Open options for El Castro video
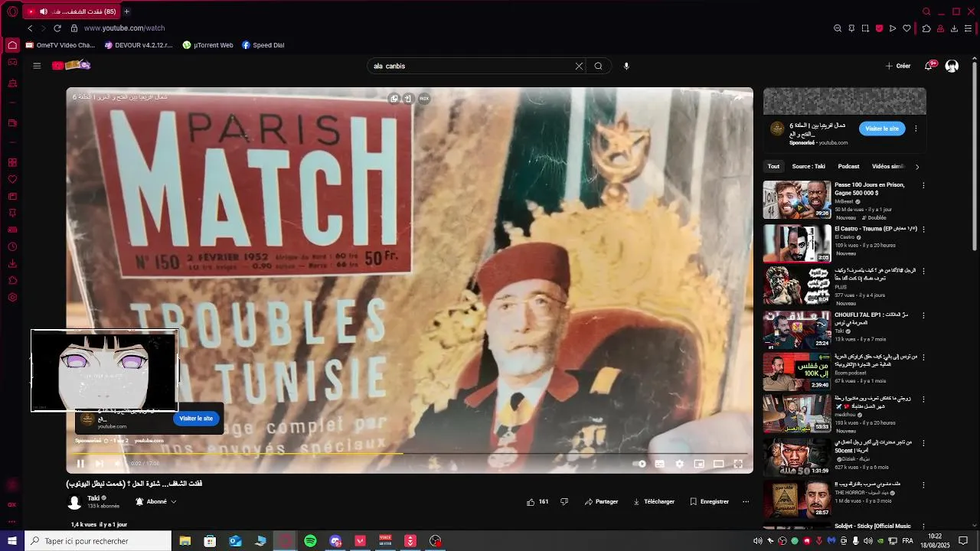 (x=923, y=229)
